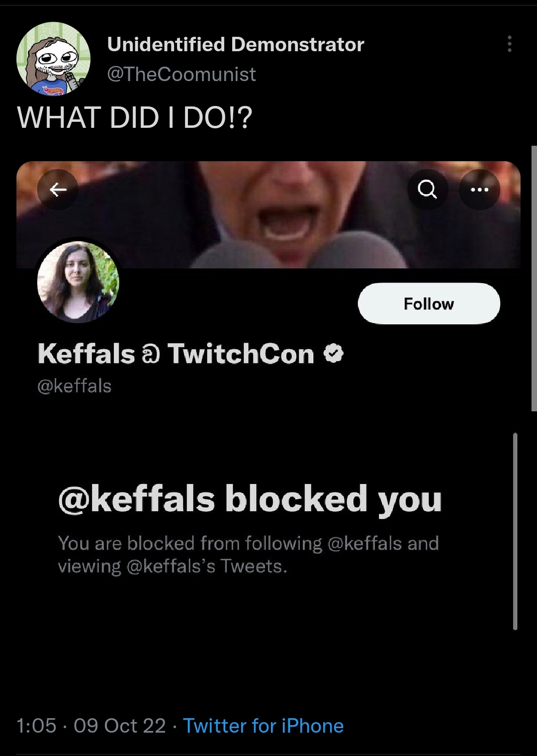
Task: Click the page scrollbar at right edge
Action: pyautogui.click(x=534, y=278)
